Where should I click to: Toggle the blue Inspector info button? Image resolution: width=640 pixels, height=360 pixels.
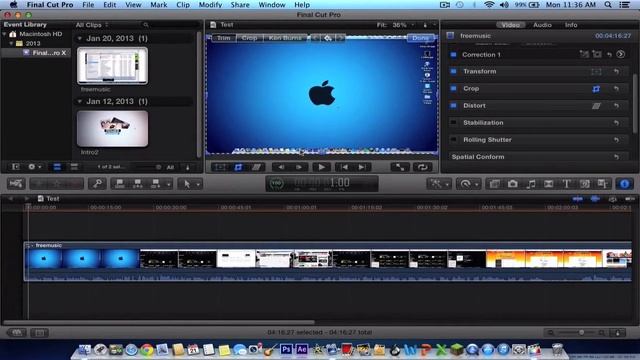[x=624, y=184]
